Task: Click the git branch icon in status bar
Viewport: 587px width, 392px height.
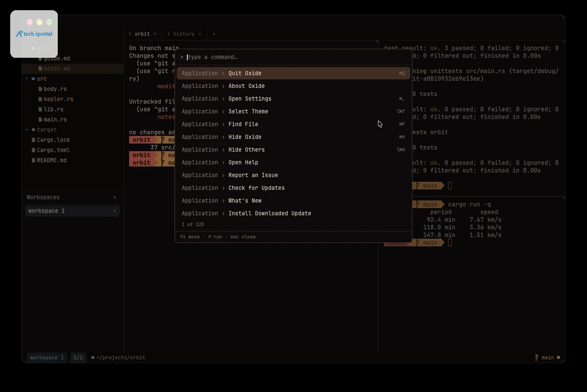Action: pyautogui.click(x=537, y=358)
